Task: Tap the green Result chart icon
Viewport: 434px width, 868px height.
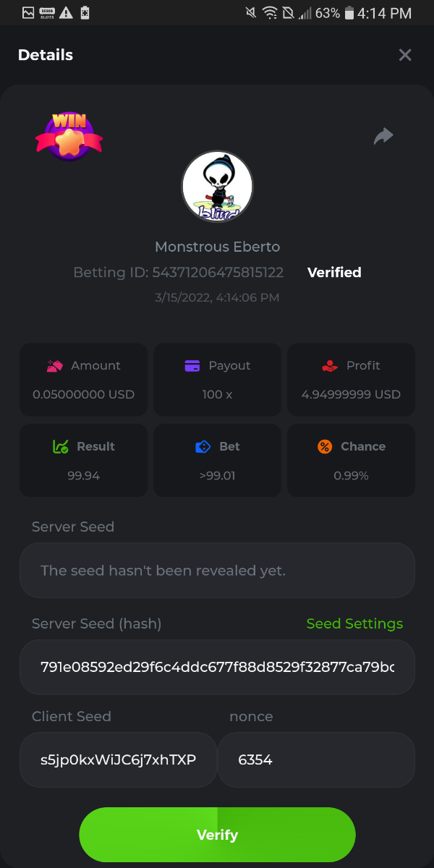Action: pos(61,447)
